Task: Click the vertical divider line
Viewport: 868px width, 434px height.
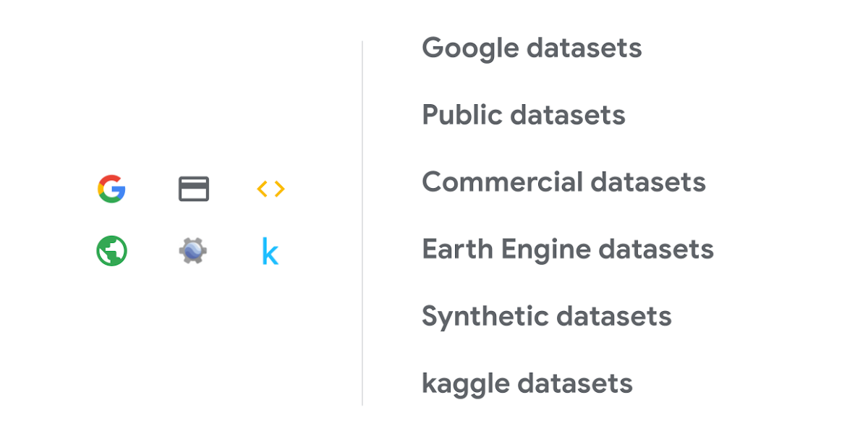Action: (362, 223)
